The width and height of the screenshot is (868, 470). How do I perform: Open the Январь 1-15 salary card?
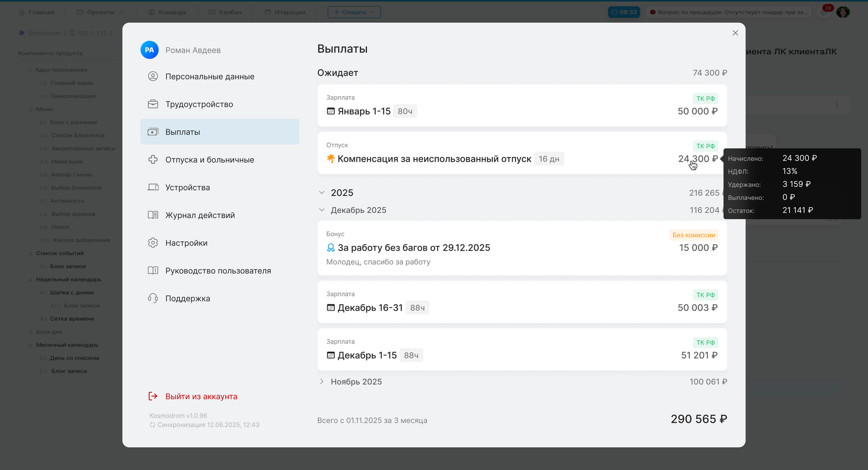[x=522, y=105]
